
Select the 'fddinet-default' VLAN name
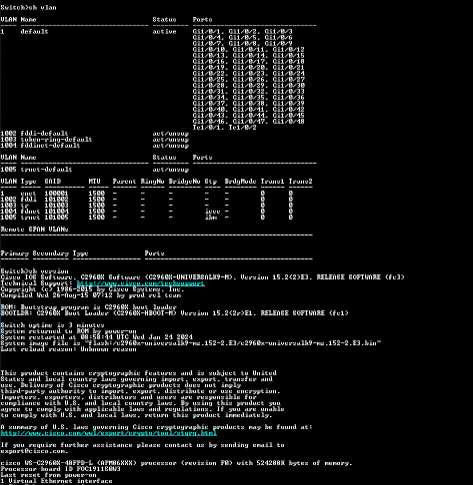click(50, 145)
